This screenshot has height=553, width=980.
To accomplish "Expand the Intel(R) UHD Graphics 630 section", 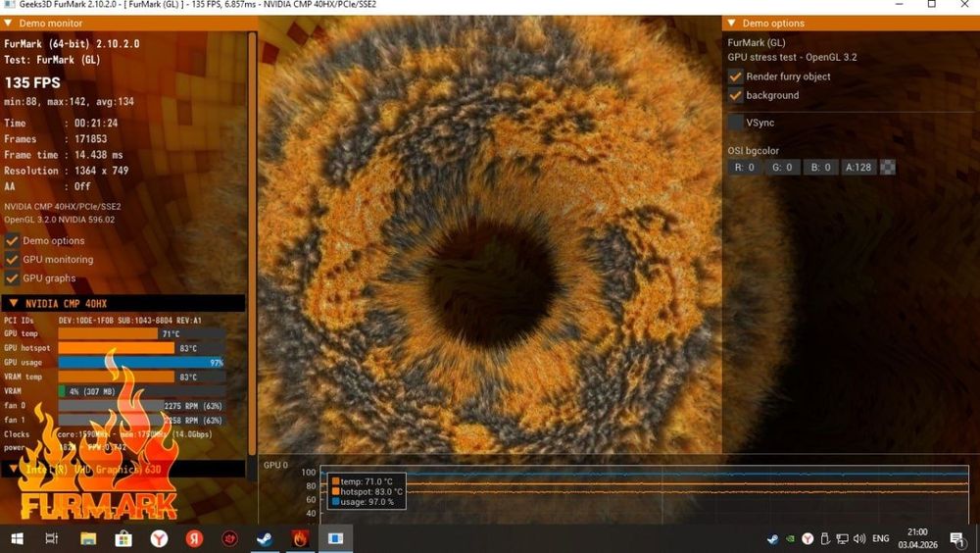I will 13,469.
